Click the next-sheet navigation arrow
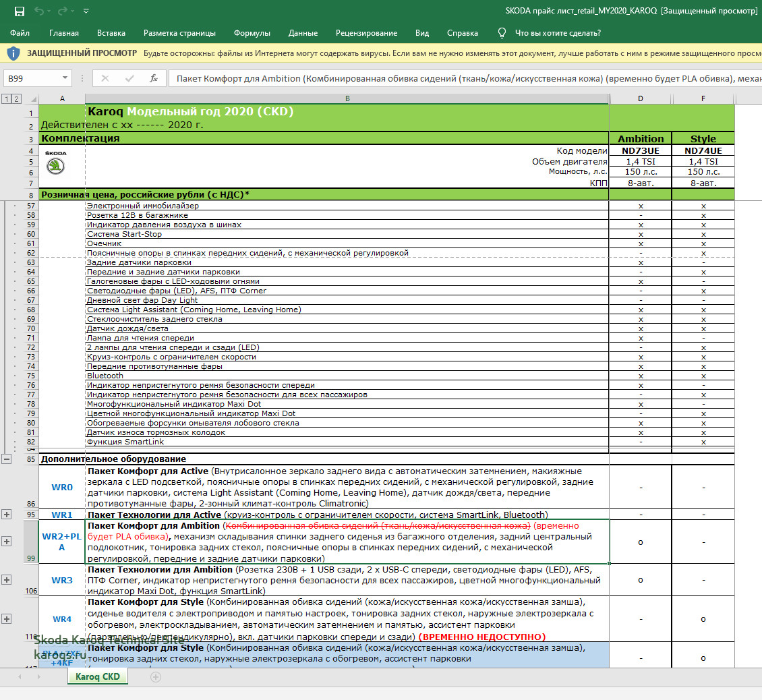 click(x=39, y=676)
